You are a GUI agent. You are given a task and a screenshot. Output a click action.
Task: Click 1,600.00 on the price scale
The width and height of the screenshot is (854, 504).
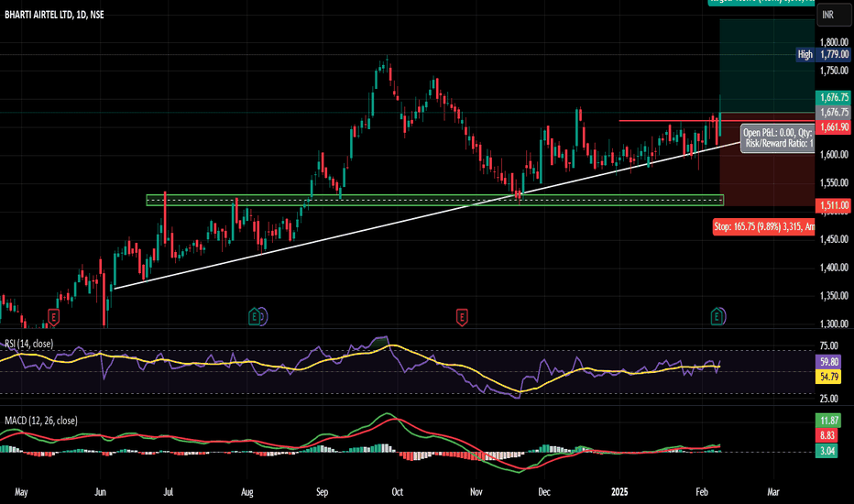834,155
